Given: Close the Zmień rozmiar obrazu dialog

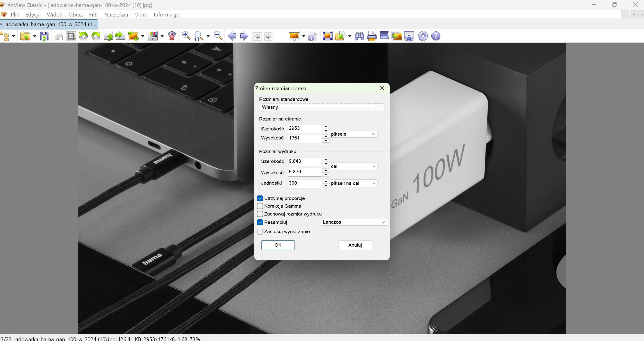Looking at the screenshot, I should [382, 88].
